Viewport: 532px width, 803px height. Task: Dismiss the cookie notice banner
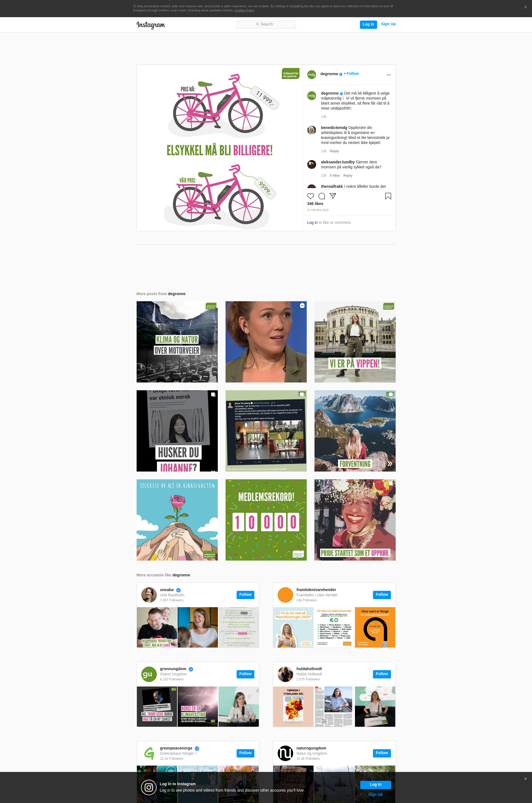click(525, 7)
